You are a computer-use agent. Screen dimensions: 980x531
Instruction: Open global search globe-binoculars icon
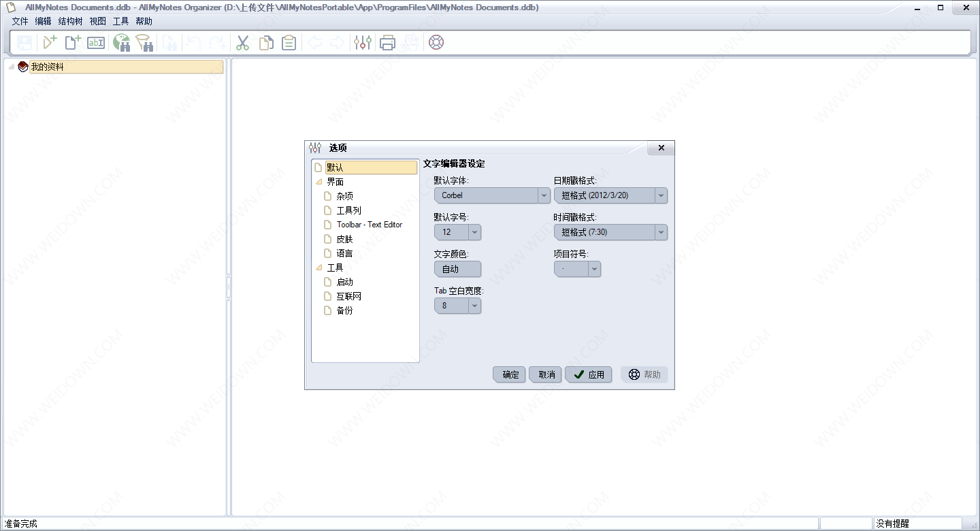(x=121, y=43)
